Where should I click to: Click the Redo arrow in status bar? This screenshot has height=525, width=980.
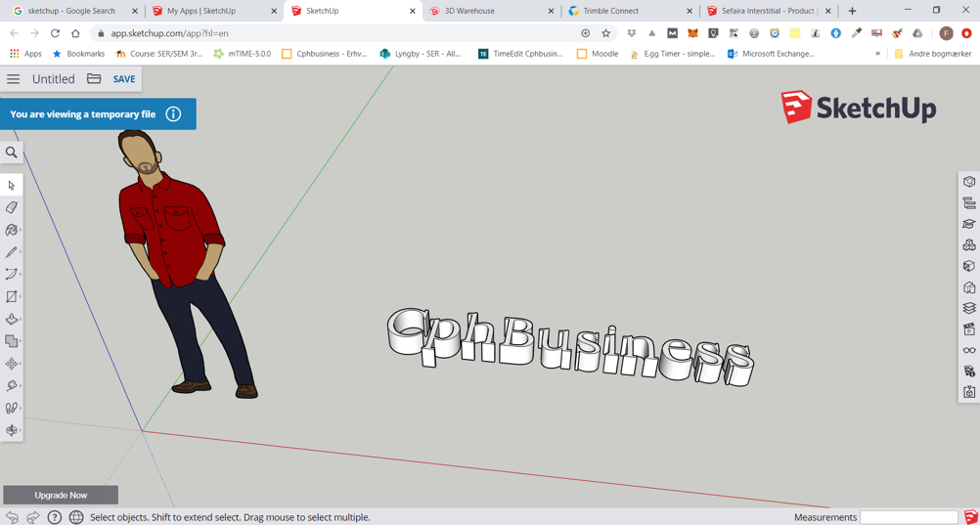click(34, 517)
